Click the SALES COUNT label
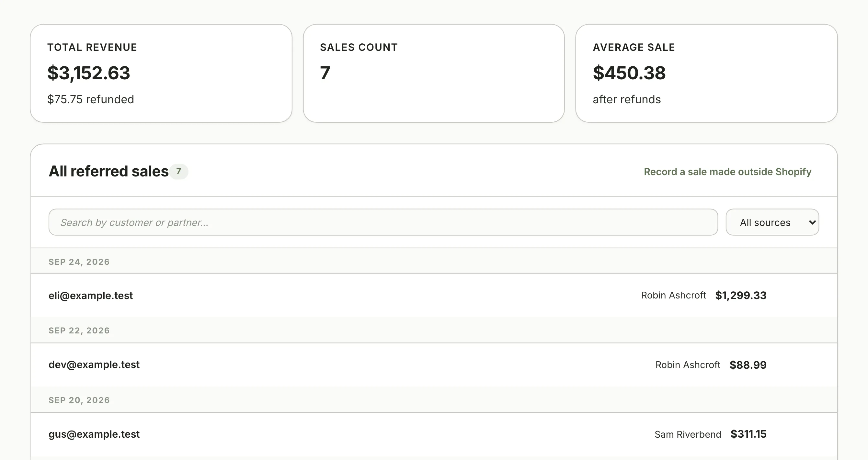This screenshot has height=460, width=868. point(359,48)
